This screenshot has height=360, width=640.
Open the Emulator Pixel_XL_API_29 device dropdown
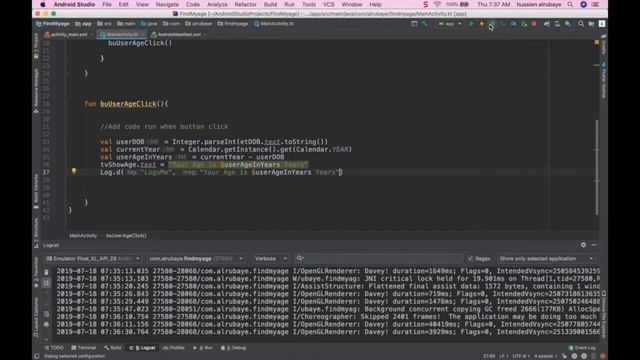point(93,259)
